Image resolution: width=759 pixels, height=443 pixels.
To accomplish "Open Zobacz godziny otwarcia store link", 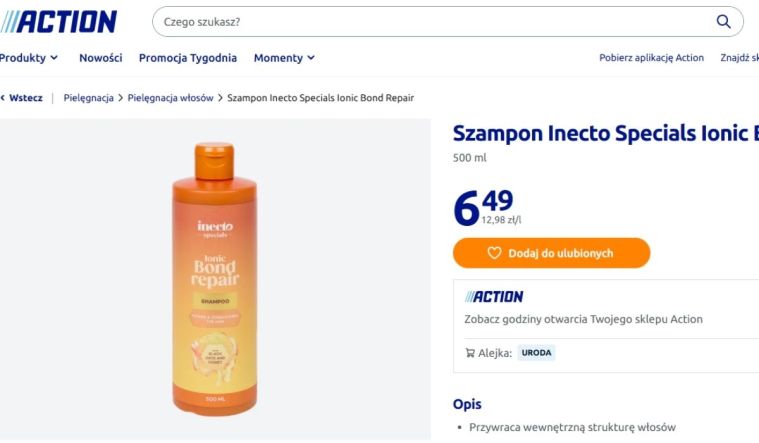I will pyautogui.click(x=583, y=319).
